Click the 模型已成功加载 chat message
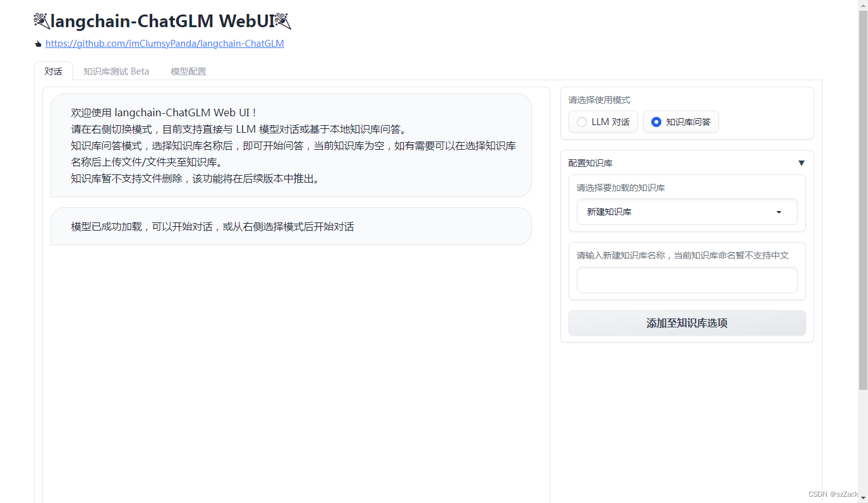868x503 pixels. tap(291, 226)
